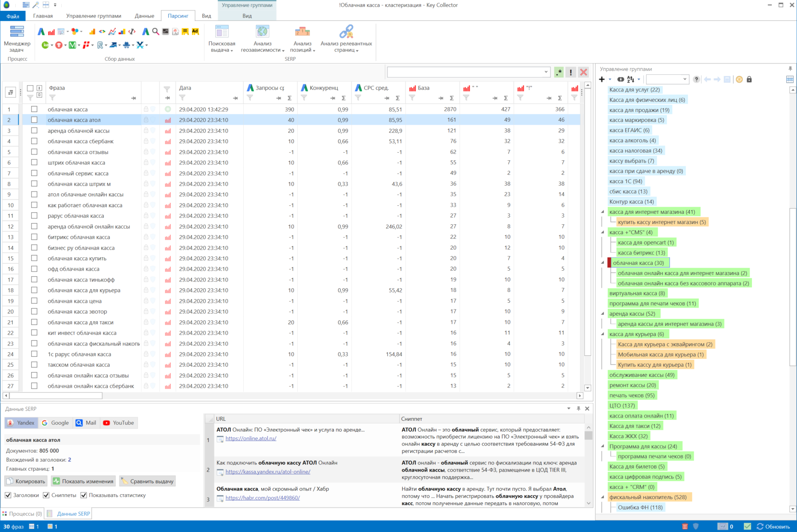Uncheck the Заголовки checkbox
The width and height of the screenshot is (797, 532).
(x=8, y=495)
